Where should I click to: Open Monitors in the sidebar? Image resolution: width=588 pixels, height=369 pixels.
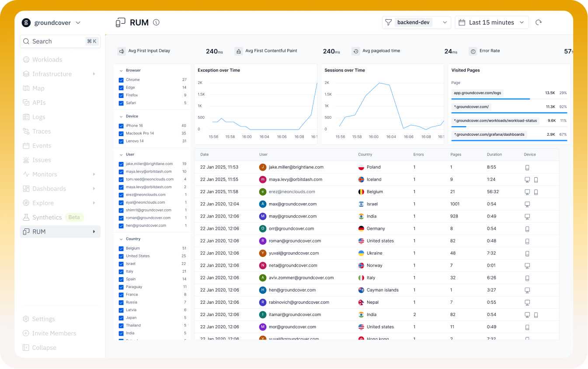[60, 174]
